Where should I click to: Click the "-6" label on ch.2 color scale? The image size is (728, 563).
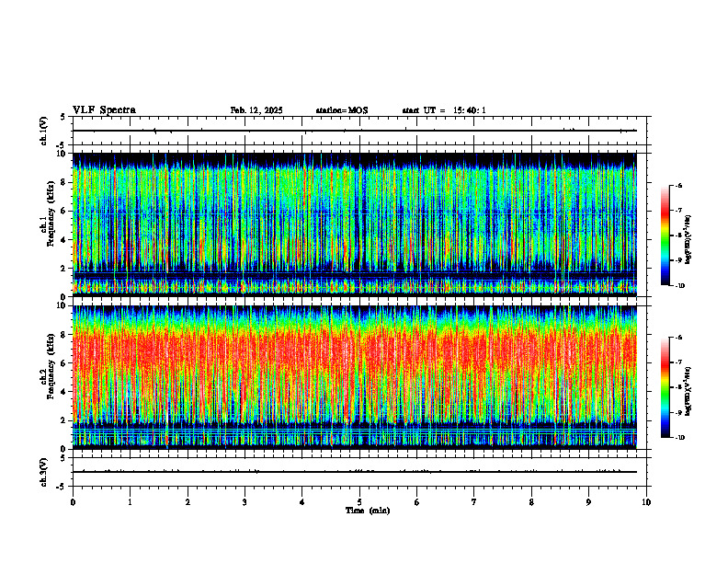678,338
